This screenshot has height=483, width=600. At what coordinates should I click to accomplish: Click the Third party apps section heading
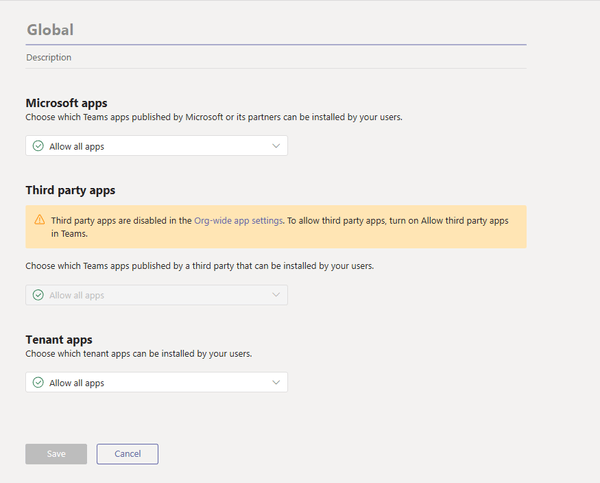pyautogui.click(x=77, y=190)
